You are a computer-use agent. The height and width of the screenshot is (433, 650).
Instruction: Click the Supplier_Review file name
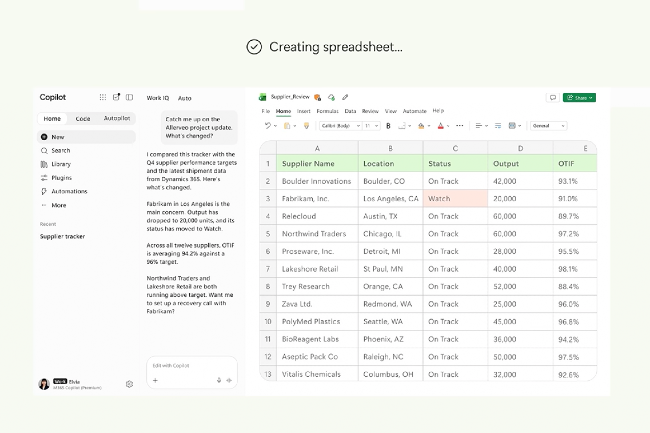(290, 97)
